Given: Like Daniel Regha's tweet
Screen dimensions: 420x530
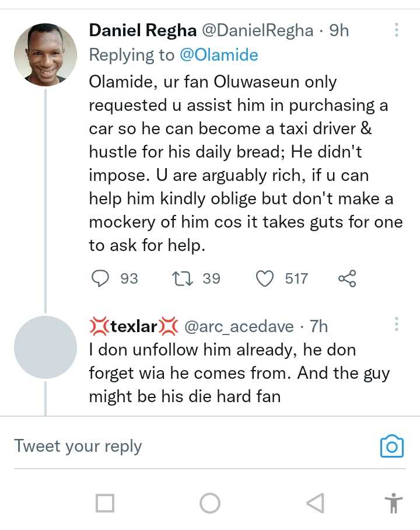Looking at the screenshot, I should [265, 278].
